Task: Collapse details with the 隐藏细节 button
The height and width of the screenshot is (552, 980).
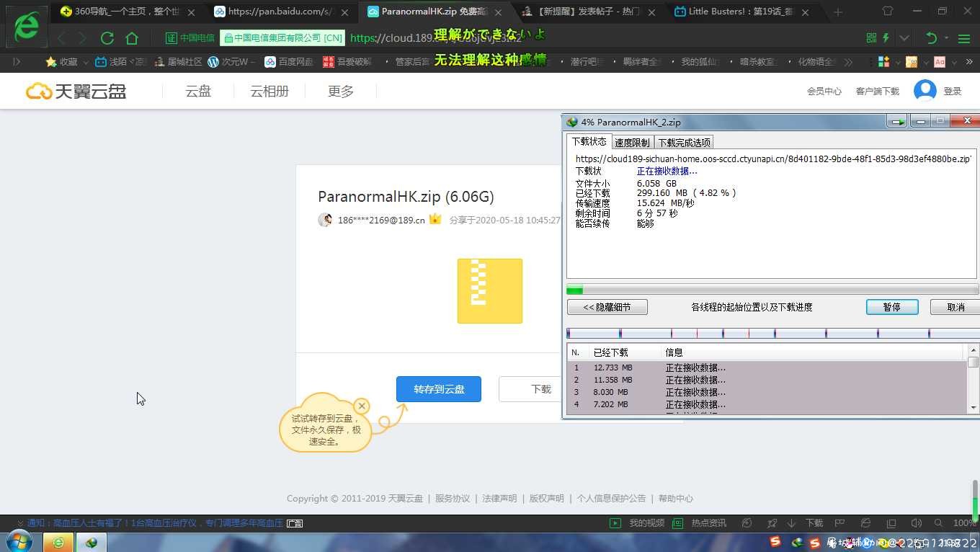Action: [607, 307]
